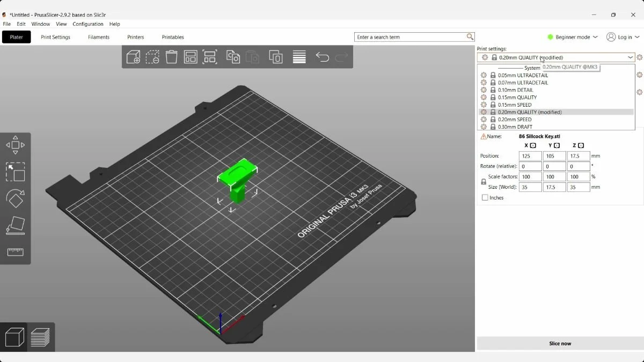Click the search term input field
Image resolution: width=644 pixels, height=362 pixels.
point(414,37)
